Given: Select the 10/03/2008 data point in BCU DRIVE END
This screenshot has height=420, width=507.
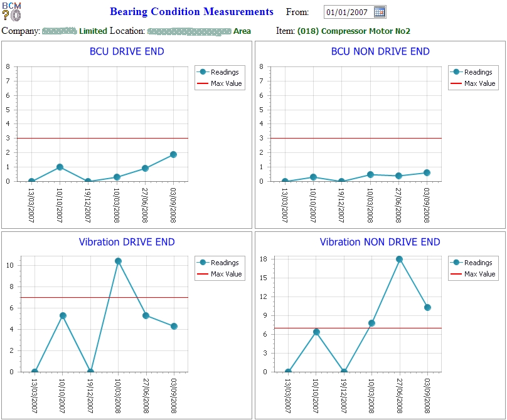Looking at the screenshot, I should pos(117,177).
